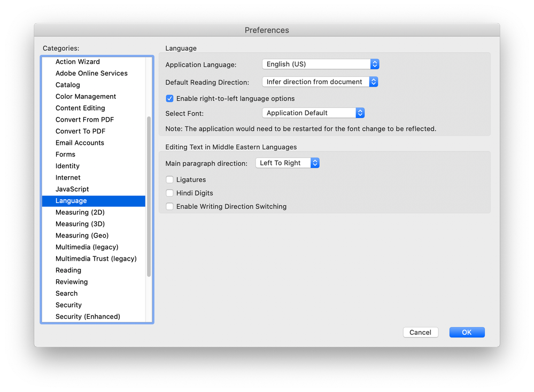This screenshot has width=534, height=392.
Task: Open Convert To PDF category
Action: [94, 131]
